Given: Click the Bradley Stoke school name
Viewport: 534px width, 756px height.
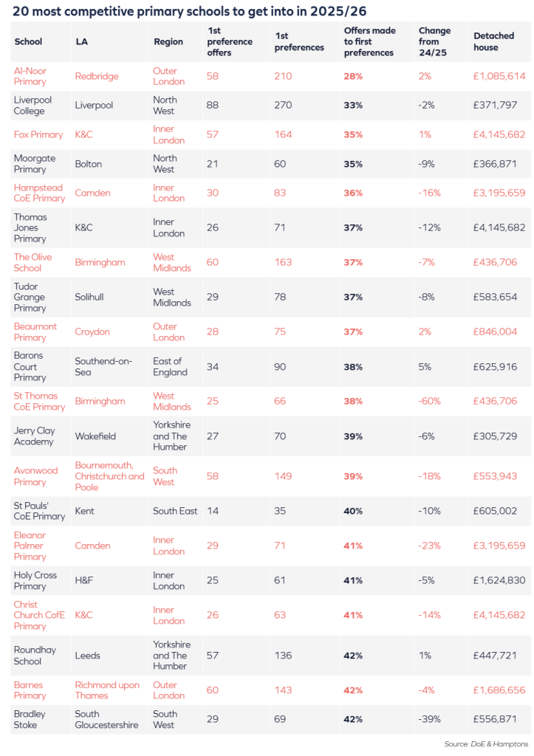Looking at the screenshot, I should (x=30, y=719).
